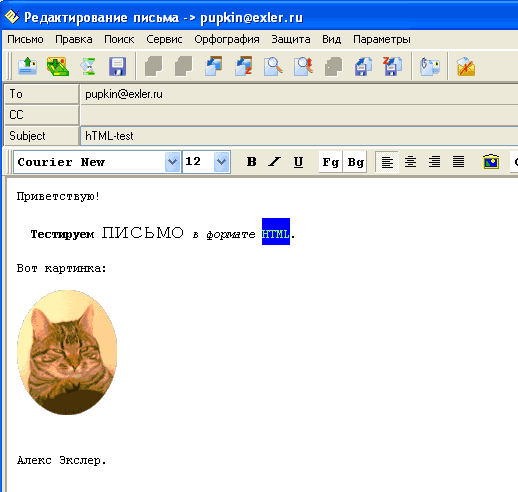This screenshot has width=518, height=492.
Task: Save letter with floppy disk icon
Action: tap(117, 66)
